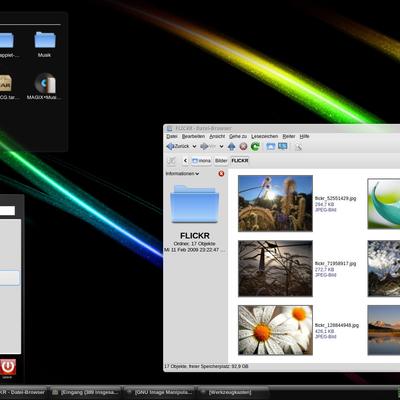This screenshot has height=400, width=400.
Task: Expand the Informationen panel dropdown
Action: click(182, 174)
